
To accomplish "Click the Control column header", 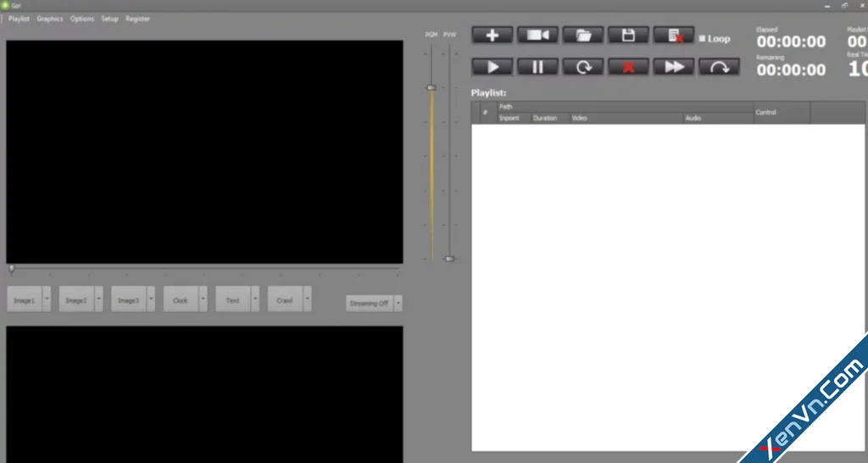I will tap(782, 113).
